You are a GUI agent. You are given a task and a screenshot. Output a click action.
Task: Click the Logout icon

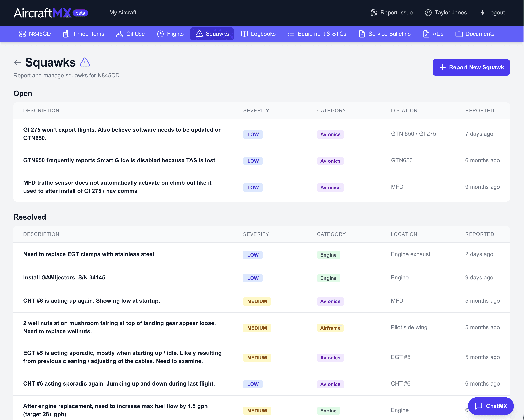[x=482, y=12]
